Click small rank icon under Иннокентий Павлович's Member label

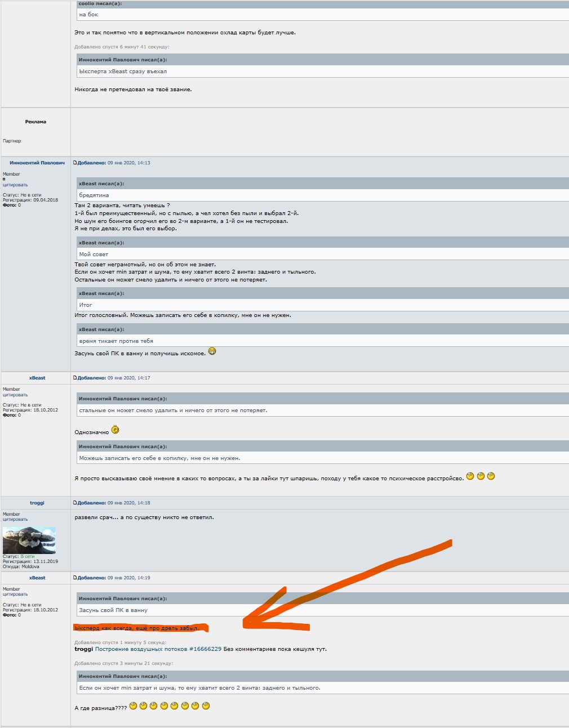coord(4,180)
